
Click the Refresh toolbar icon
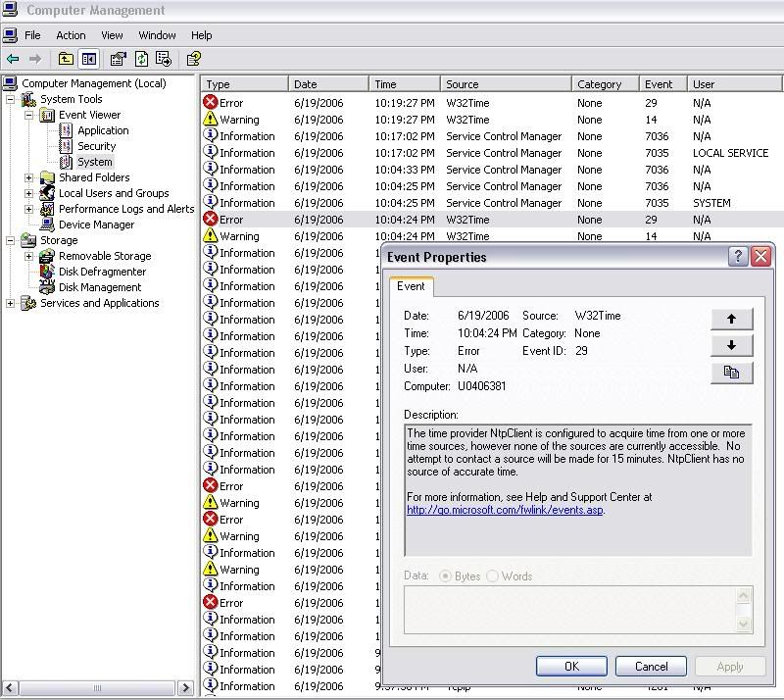coord(141,59)
